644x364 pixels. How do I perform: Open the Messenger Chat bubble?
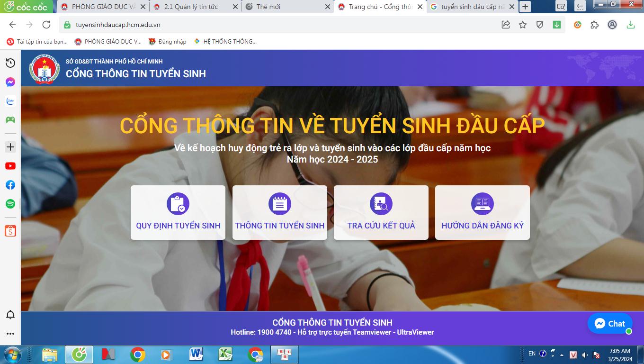(610, 324)
